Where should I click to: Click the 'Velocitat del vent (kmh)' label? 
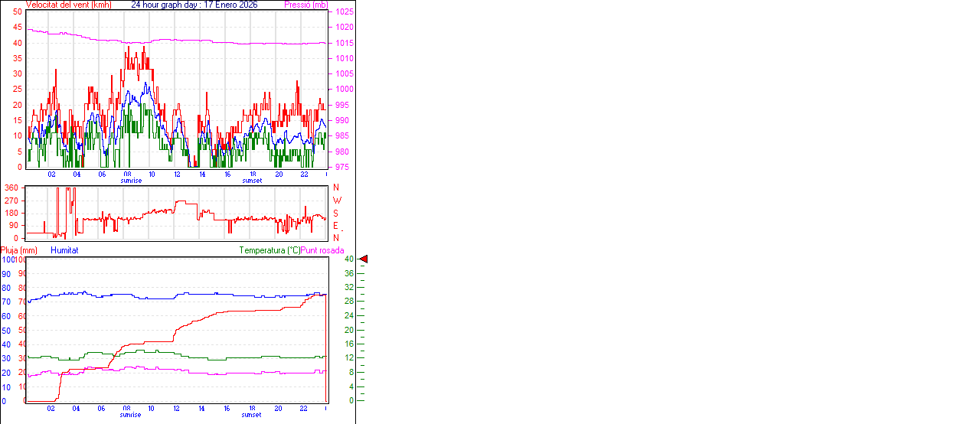(68, 5)
